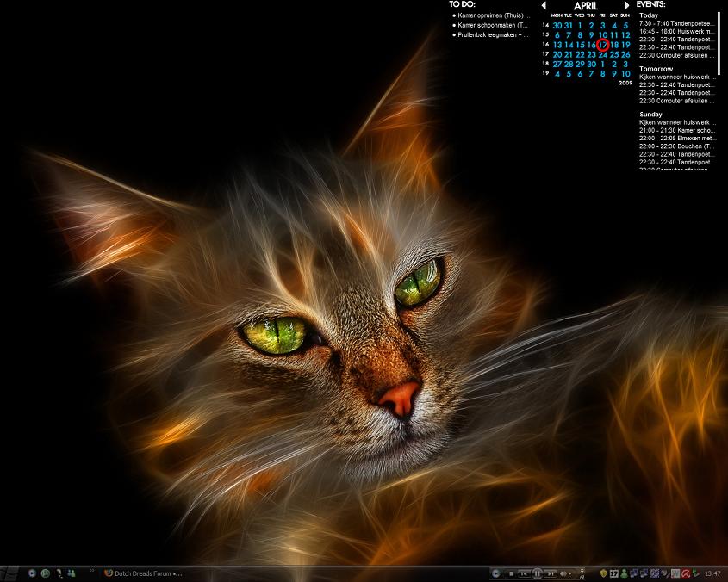Open the green round Quick Launch icon
The height and width of the screenshot is (582, 728).
tap(46, 573)
